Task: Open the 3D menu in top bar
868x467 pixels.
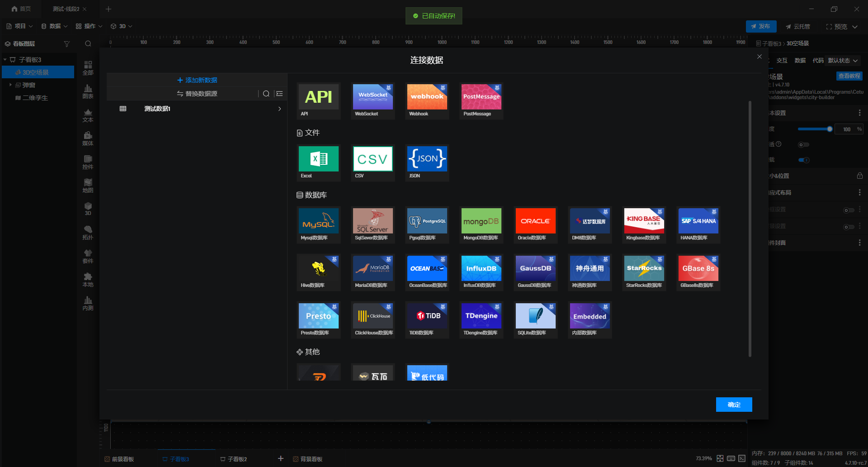Action: pos(122,26)
